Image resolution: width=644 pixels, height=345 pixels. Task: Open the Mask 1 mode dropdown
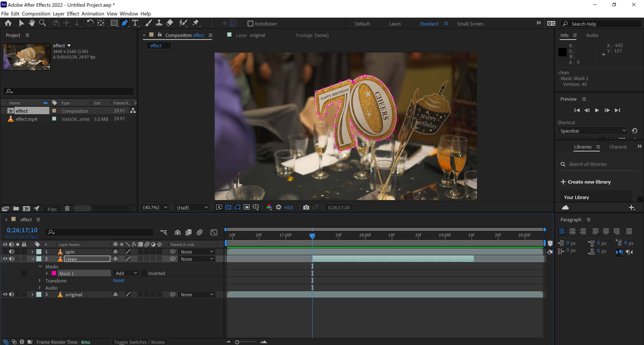pyautogui.click(x=126, y=273)
